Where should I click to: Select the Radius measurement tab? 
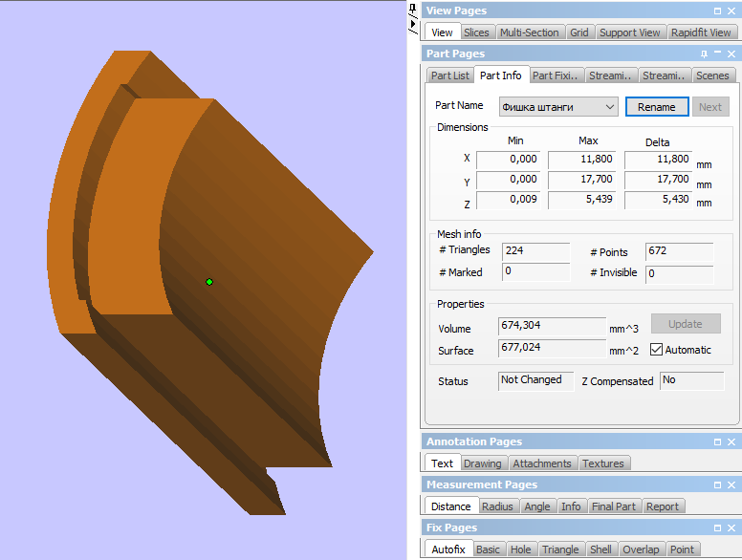pos(497,506)
